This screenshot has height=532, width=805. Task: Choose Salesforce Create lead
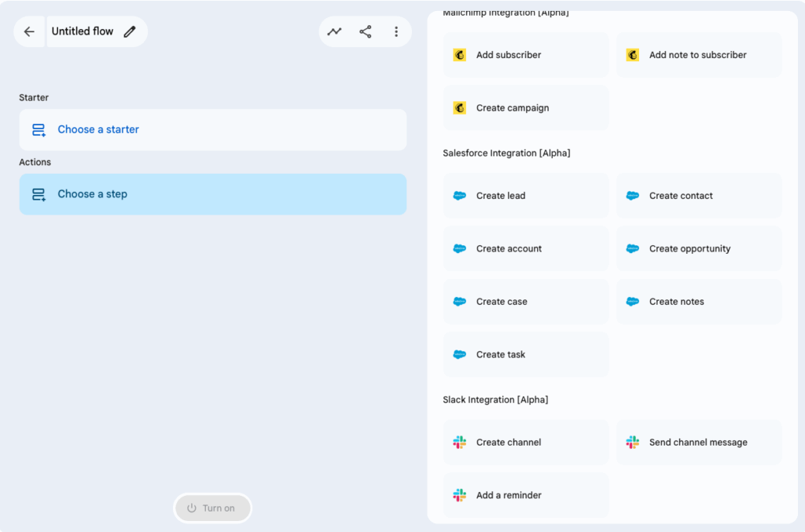(525, 196)
